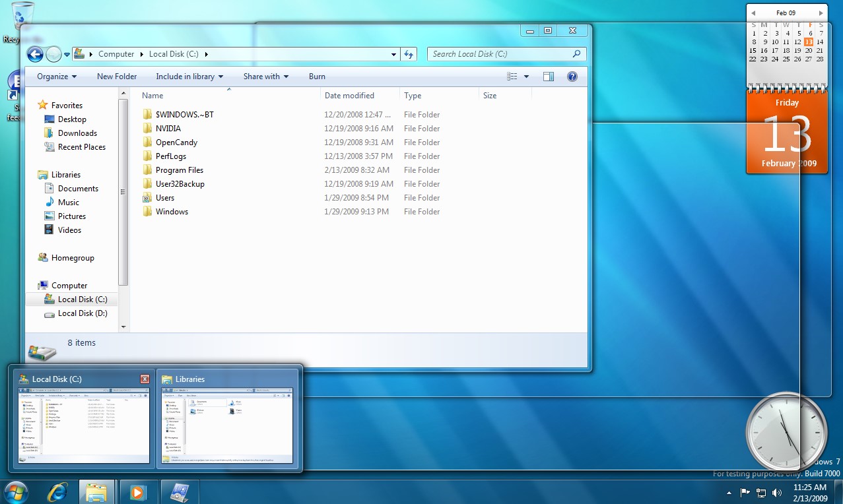Select the Windows folder icon

pos(148,212)
